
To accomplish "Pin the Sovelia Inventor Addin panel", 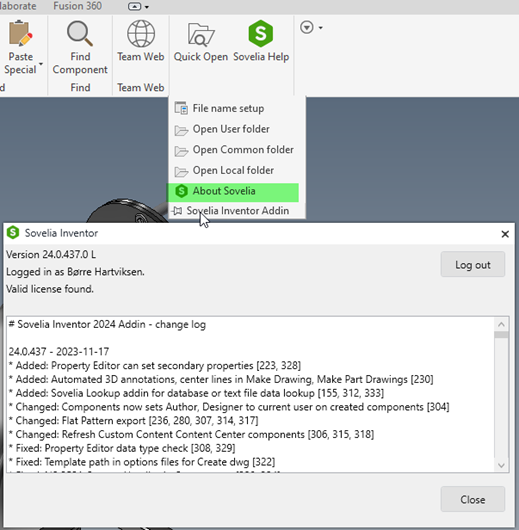I will pos(177,211).
